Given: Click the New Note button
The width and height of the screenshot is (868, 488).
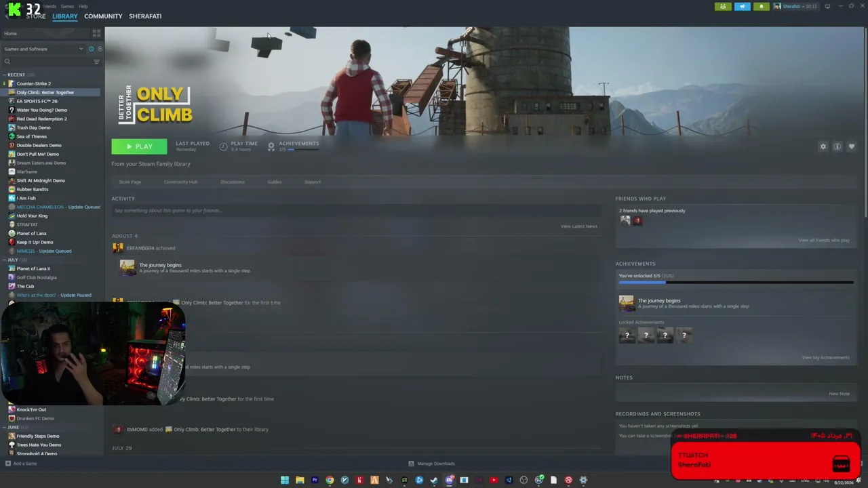Looking at the screenshot, I should (x=839, y=394).
